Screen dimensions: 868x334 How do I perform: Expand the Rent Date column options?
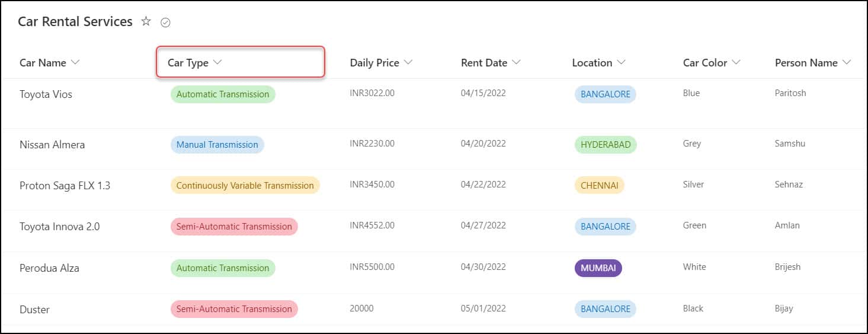click(516, 62)
